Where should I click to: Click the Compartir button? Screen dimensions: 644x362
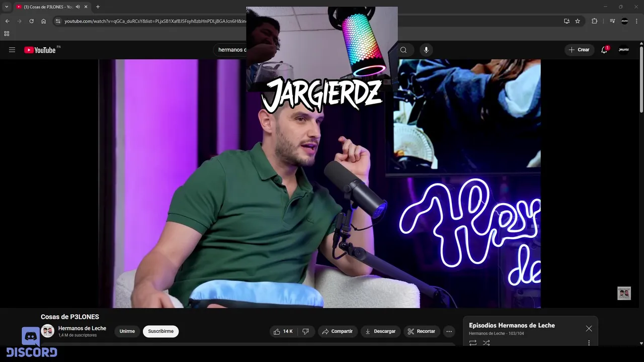click(338, 331)
